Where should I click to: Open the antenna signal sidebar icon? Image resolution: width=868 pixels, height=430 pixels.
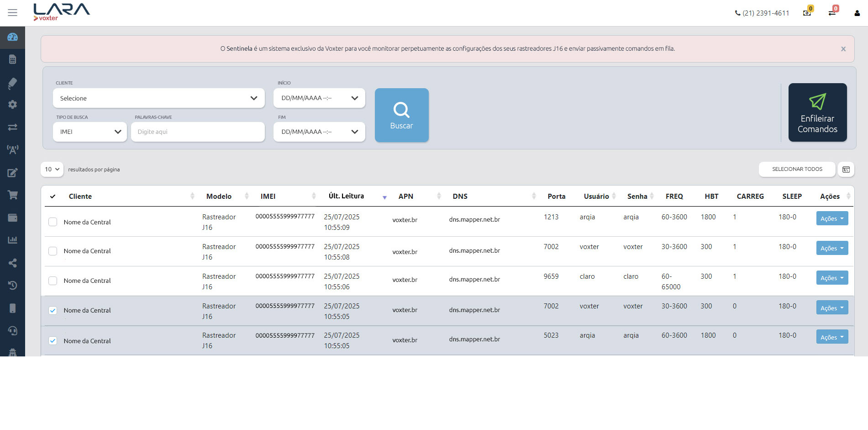[x=12, y=149]
